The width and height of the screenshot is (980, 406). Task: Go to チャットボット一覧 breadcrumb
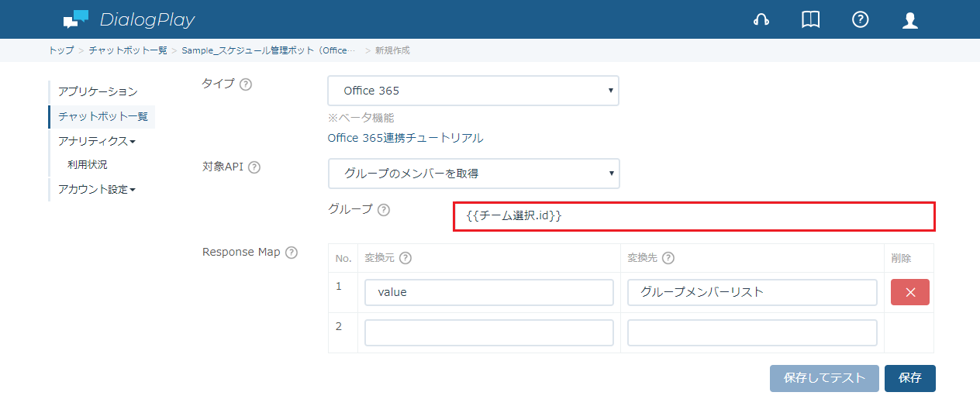click(x=128, y=50)
